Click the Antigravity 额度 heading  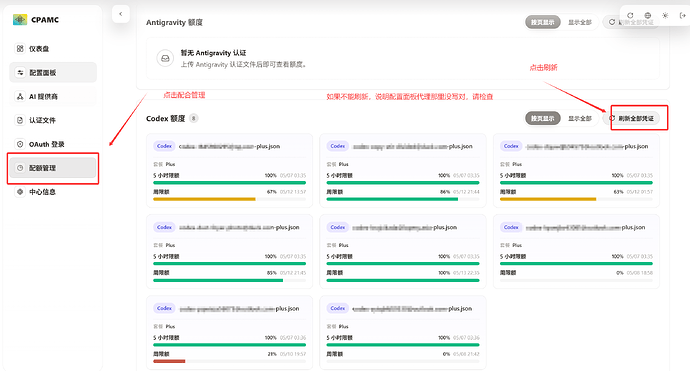click(174, 22)
